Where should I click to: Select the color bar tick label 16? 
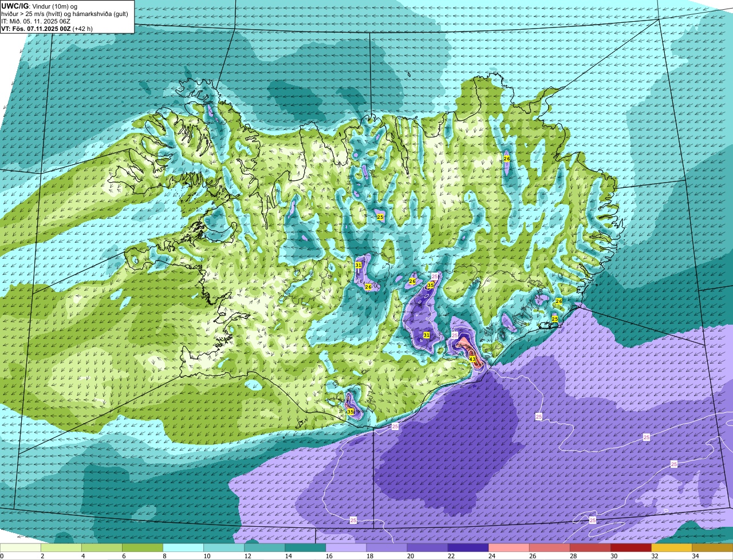click(x=328, y=556)
